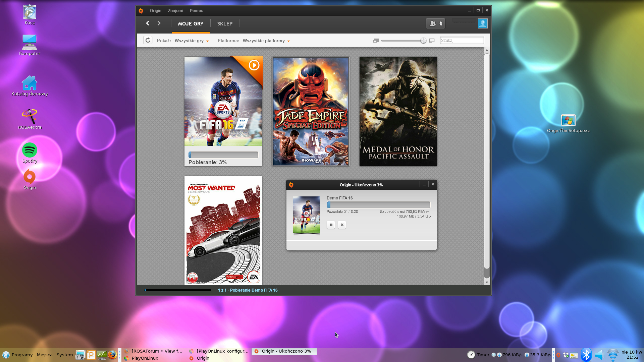Viewport: 644px width, 362px height.
Task: Click the small thumbnails size icon
Action: pos(376,41)
